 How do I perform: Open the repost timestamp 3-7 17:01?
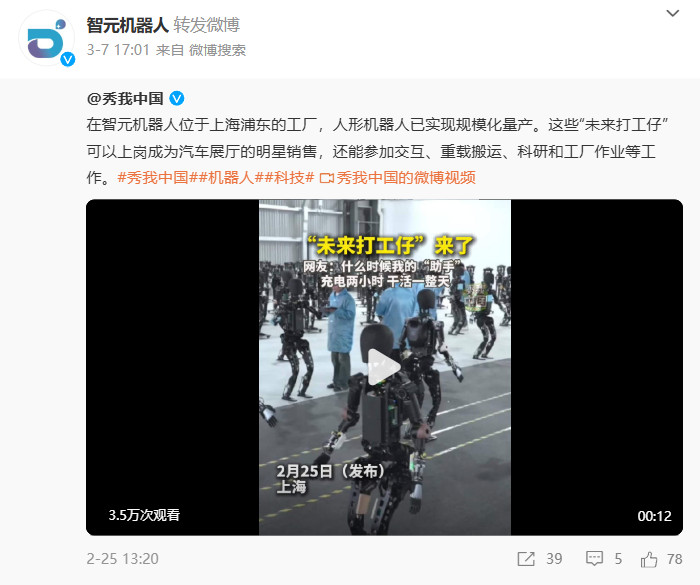click(x=118, y=50)
